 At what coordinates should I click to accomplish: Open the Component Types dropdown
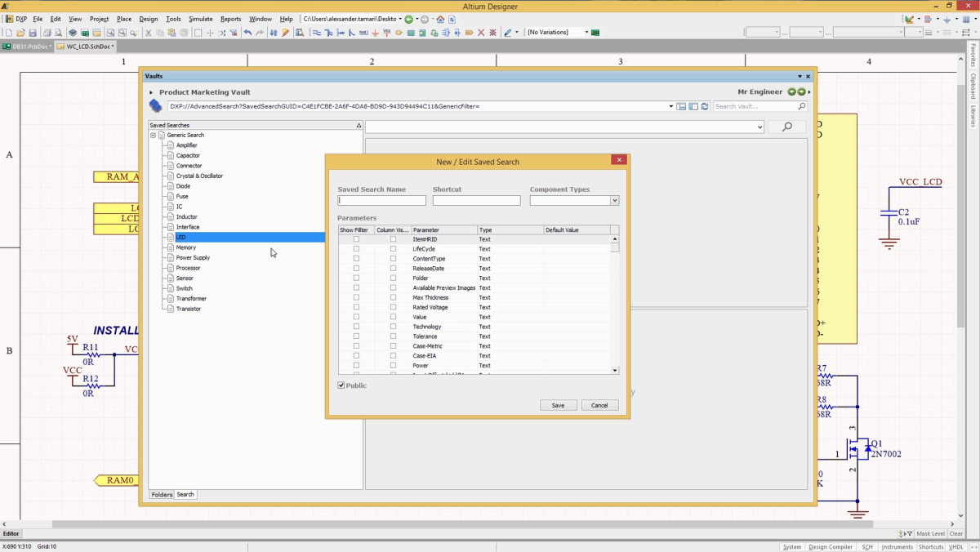(x=615, y=200)
